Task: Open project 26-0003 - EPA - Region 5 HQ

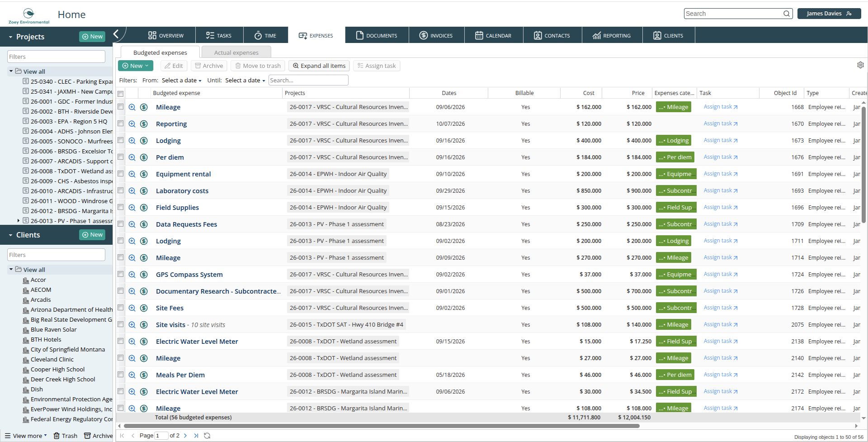Action: click(69, 121)
